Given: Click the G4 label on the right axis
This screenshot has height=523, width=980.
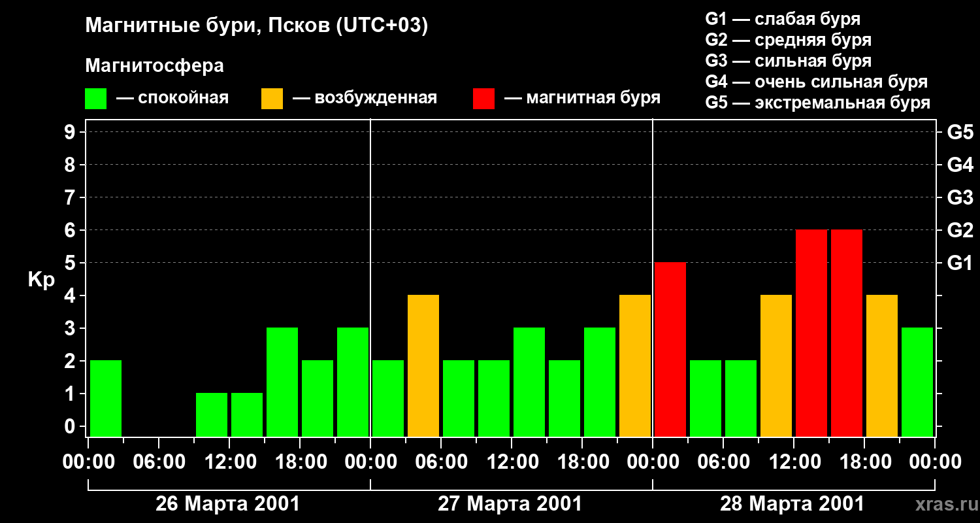Looking at the screenshot, I should coord(960,165).
